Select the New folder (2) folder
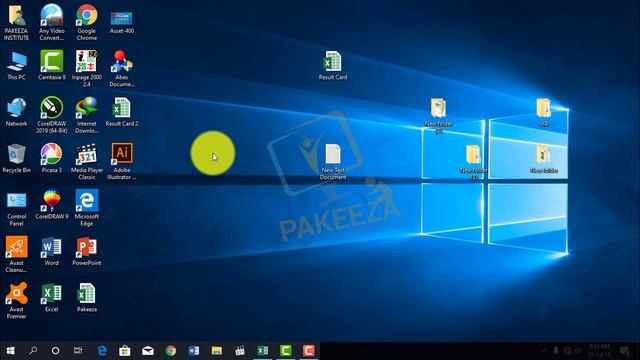This screenshot has width=640, height=360. 438,115
